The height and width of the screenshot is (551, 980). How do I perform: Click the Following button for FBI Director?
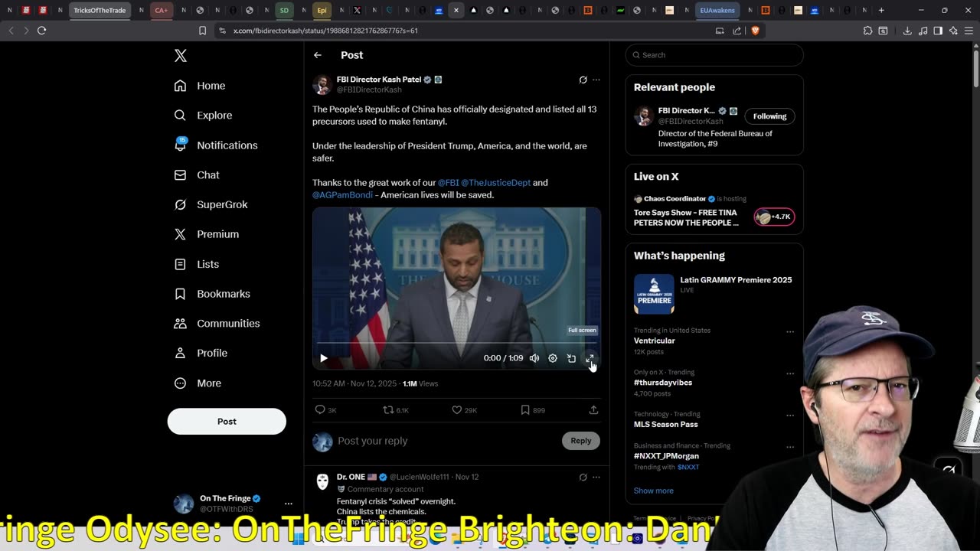click(x=769, y=116)
